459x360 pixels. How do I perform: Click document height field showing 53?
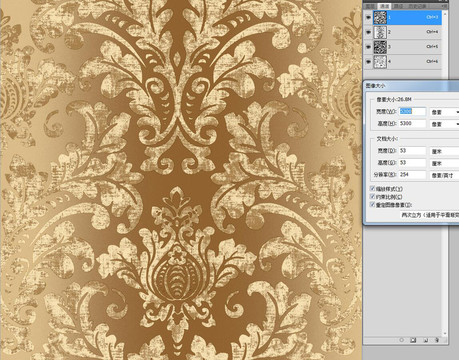(x=412, y=163)
